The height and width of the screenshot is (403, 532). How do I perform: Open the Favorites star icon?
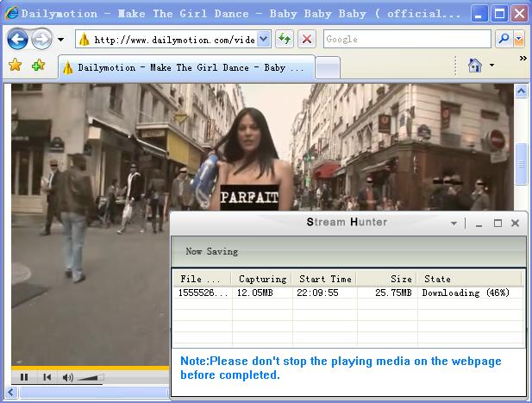16,65
